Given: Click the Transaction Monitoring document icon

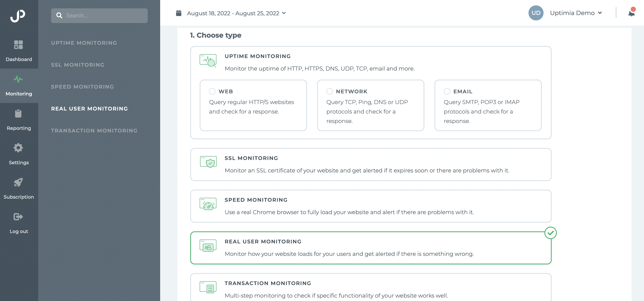Looking at the screenshot, I should coord(208,287).
